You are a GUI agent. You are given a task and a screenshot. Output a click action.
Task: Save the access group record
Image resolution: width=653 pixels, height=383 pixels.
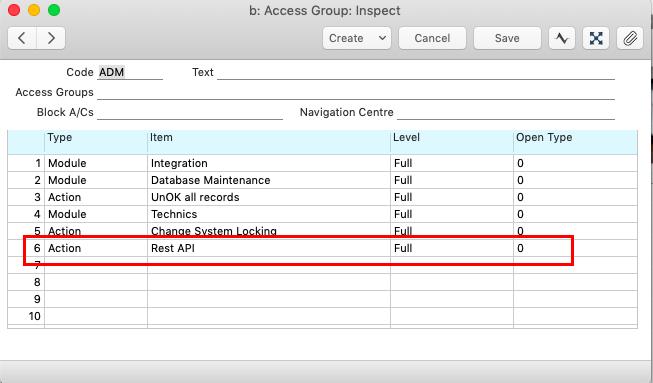(x=507, y=38)
